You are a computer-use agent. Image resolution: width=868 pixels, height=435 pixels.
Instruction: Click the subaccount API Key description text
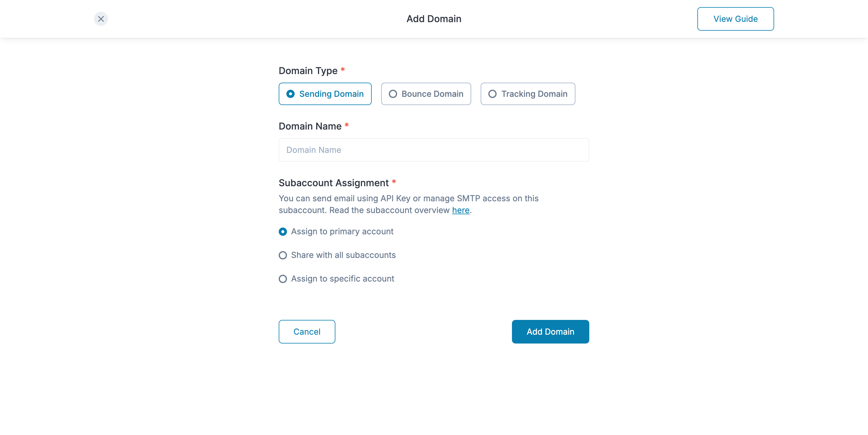[x=408, y=199]
